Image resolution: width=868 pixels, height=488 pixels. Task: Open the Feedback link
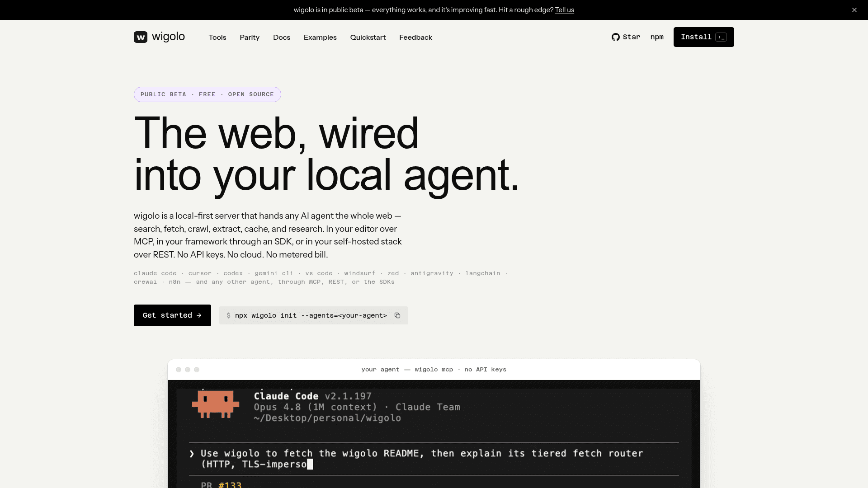click(x=416, y=38)
